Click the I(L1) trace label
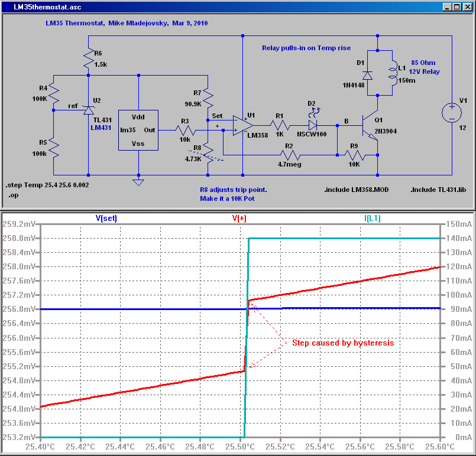Viewport: 476px width, 456px height. 372,218
